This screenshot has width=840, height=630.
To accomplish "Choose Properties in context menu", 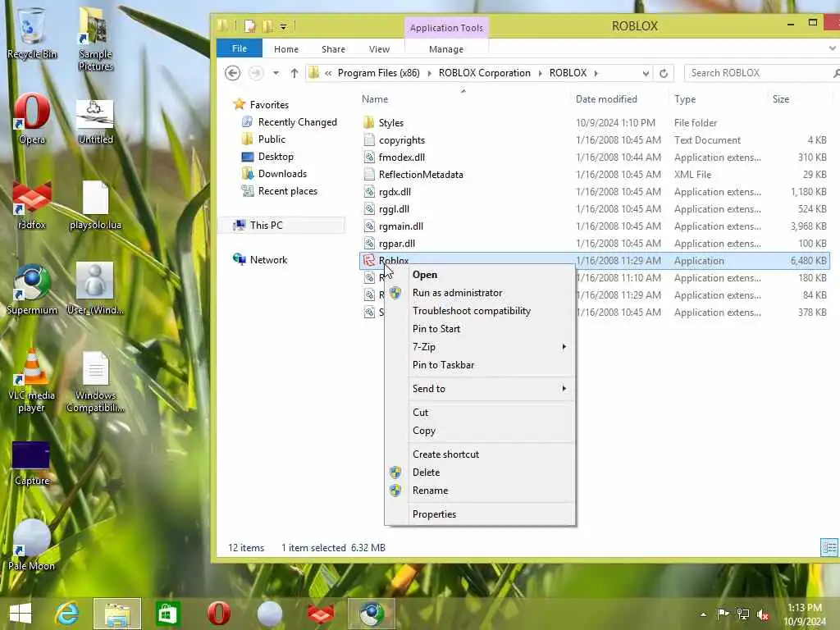I will [x=480, y=514].
